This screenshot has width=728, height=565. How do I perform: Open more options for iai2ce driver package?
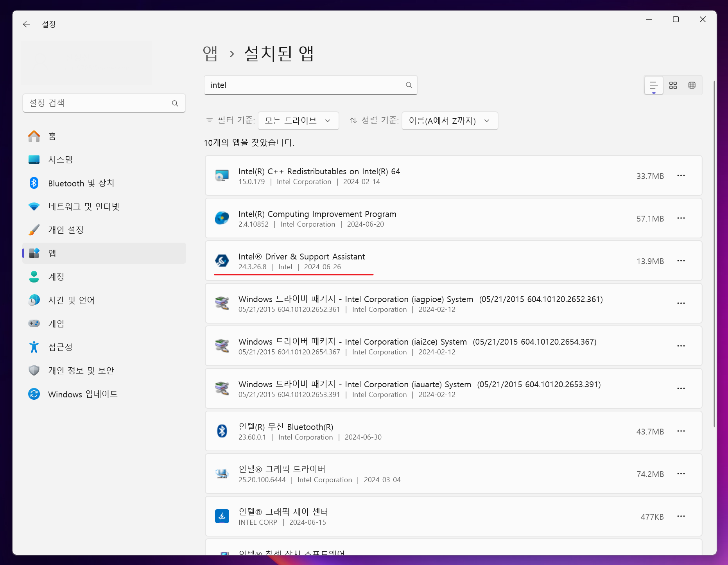(x=681, y=346)
